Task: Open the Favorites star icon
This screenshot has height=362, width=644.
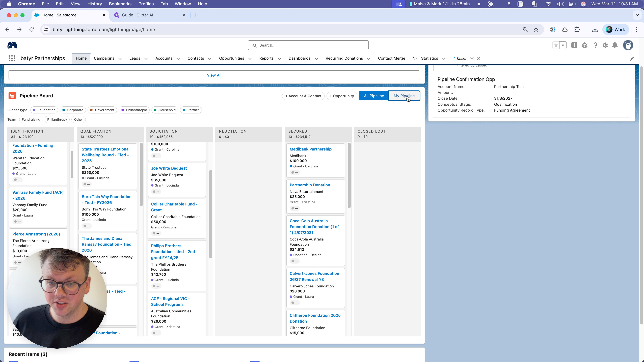Action: tap(556, 45)
